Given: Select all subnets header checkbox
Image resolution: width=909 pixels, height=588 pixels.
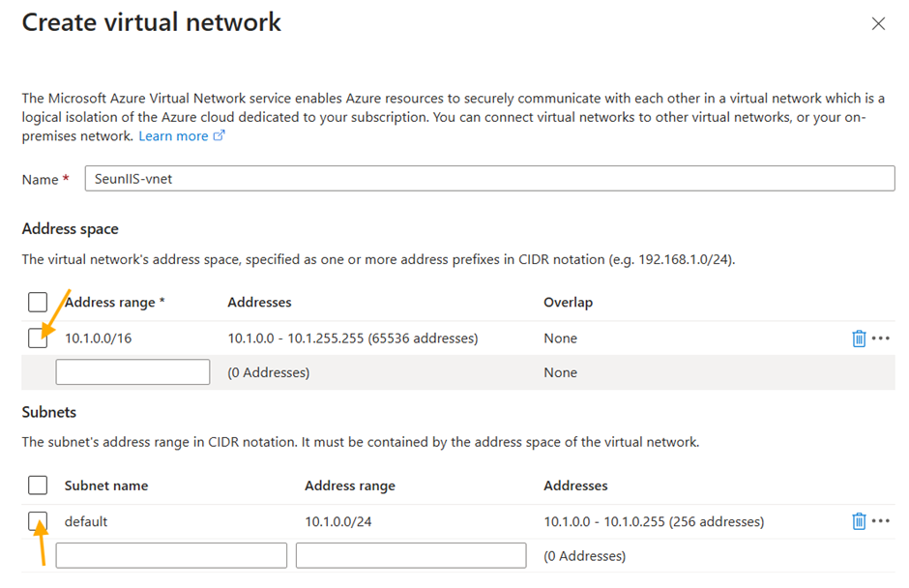Looking at the screenshot, I should (38, 485).
